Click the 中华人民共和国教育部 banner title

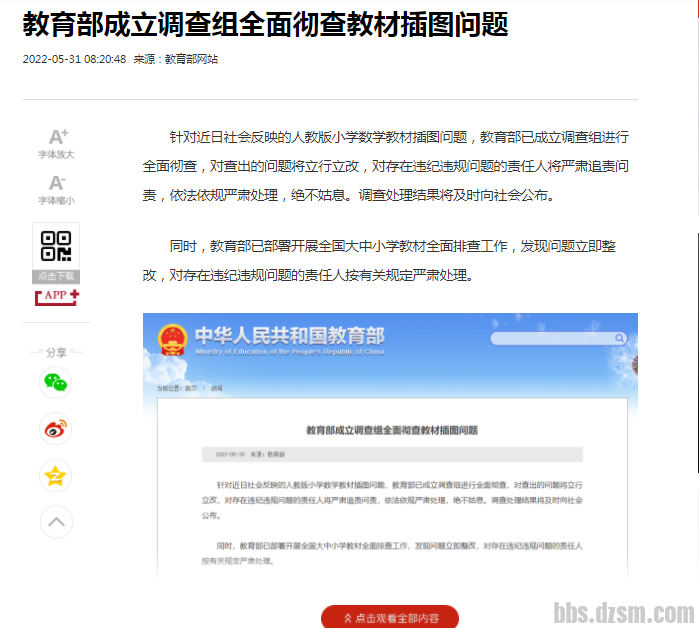tap(289, 336)
